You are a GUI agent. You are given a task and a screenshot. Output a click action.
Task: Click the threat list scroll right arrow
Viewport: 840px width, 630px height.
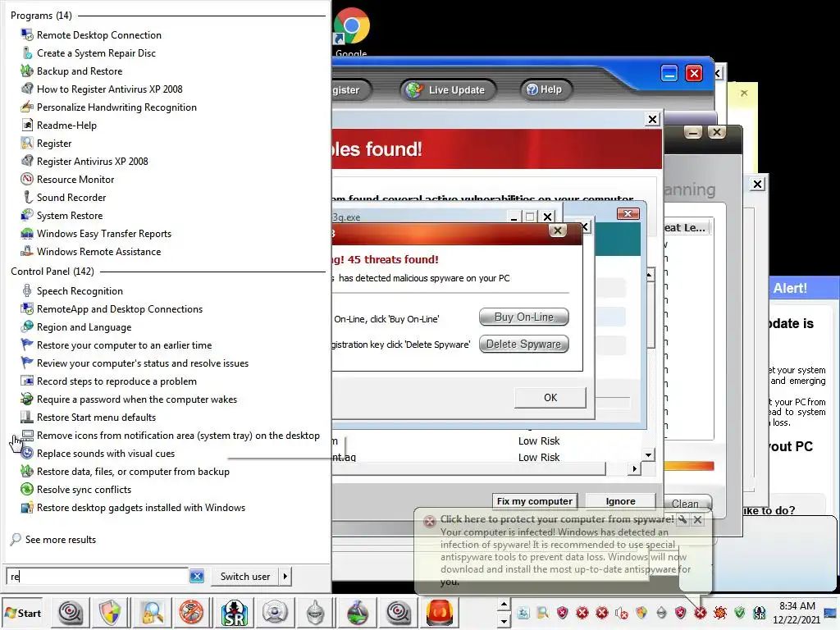coord(634,468)
